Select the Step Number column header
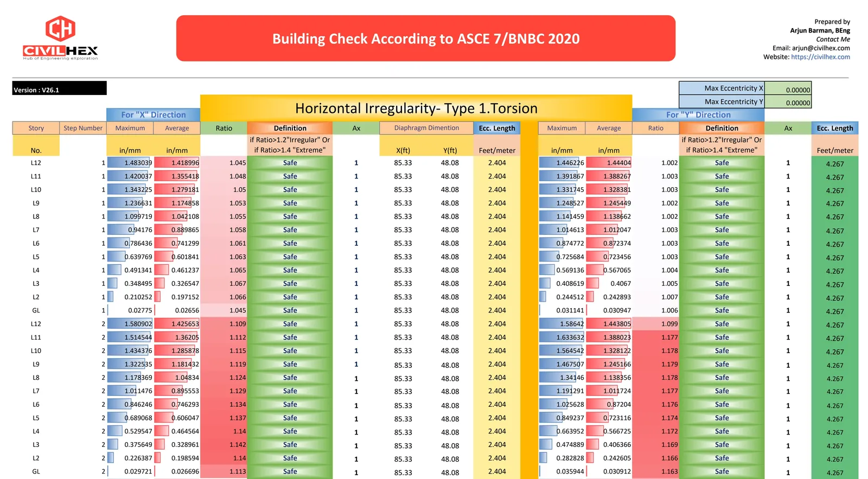Screen dimensions: 868x479 pos(82,129)
